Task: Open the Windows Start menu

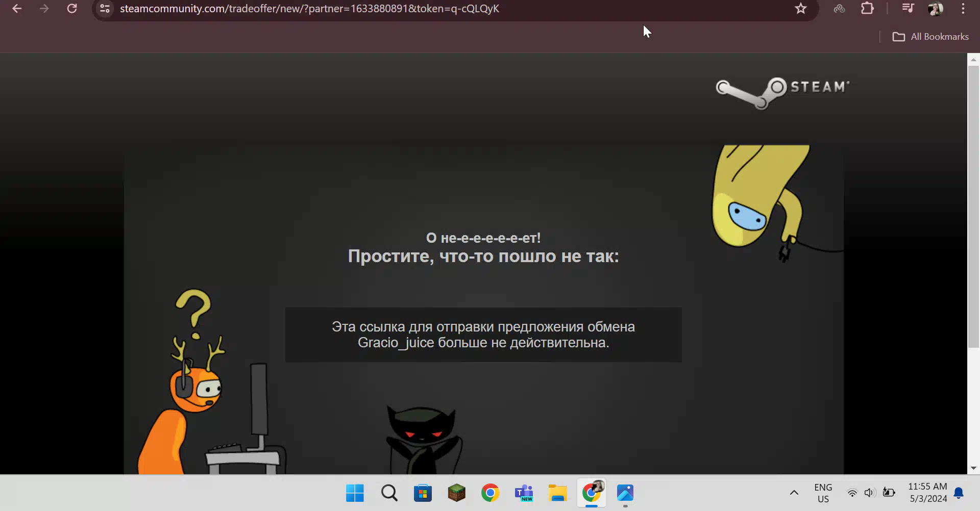Action: [x=355, y=493]
